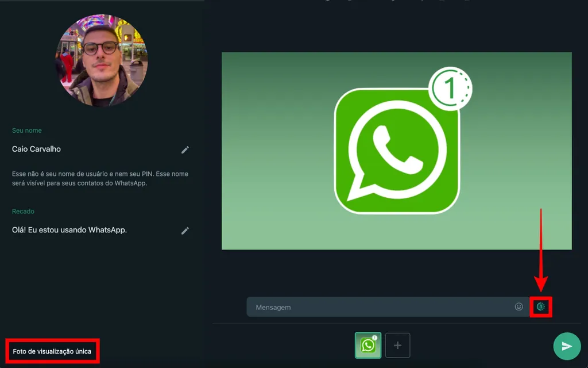Click the 'Recado' section heading
The width and height of the screenshot is (588, 368).
[24, 212]
